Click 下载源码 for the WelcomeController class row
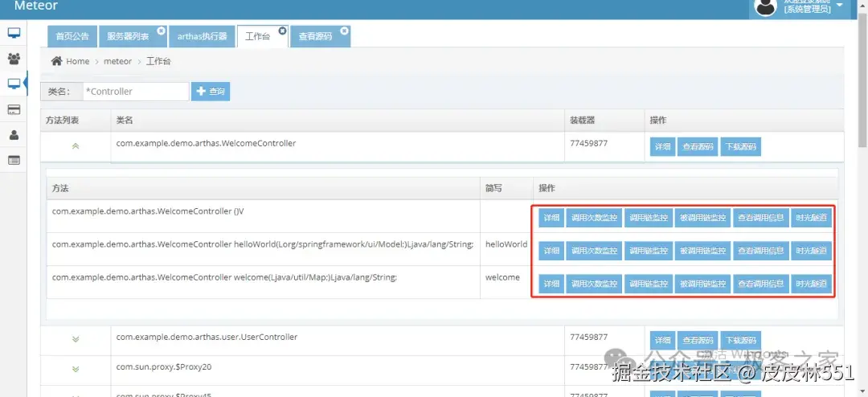868x397 pixels. pyautogui.click(x=741, y=147)
